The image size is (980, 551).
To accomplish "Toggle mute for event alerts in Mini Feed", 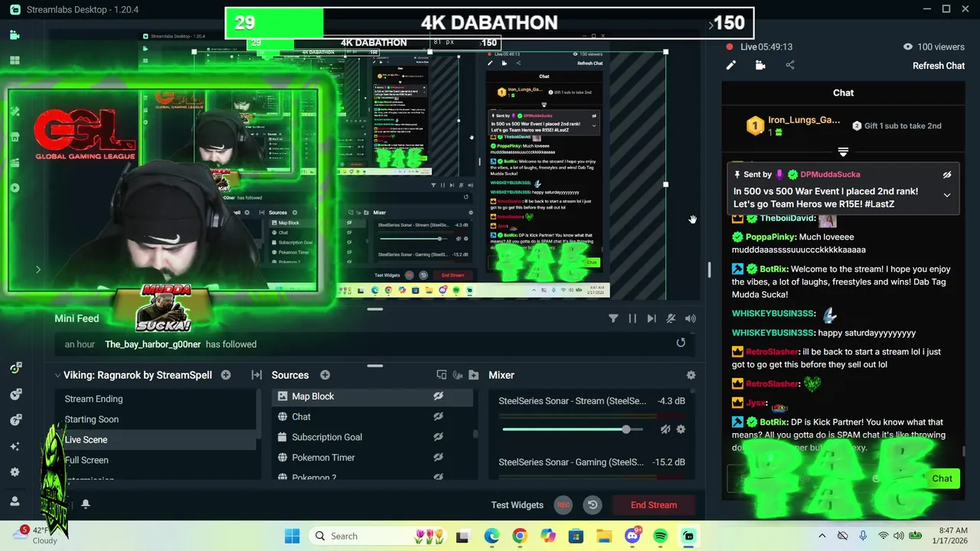I will pyautogui.click(x=671, y=318).
